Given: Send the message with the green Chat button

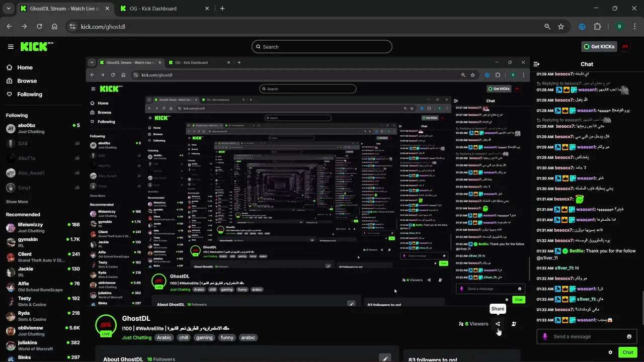Looking at the screenshot, I should [628, 352].
